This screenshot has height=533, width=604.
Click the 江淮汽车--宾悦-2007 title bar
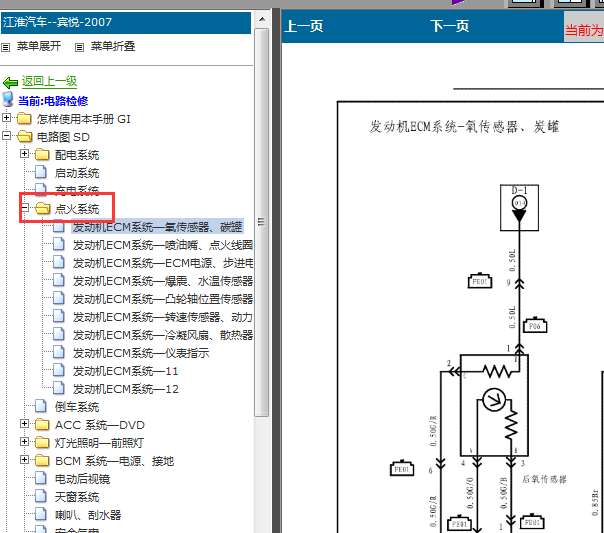(x=126, y=23)
